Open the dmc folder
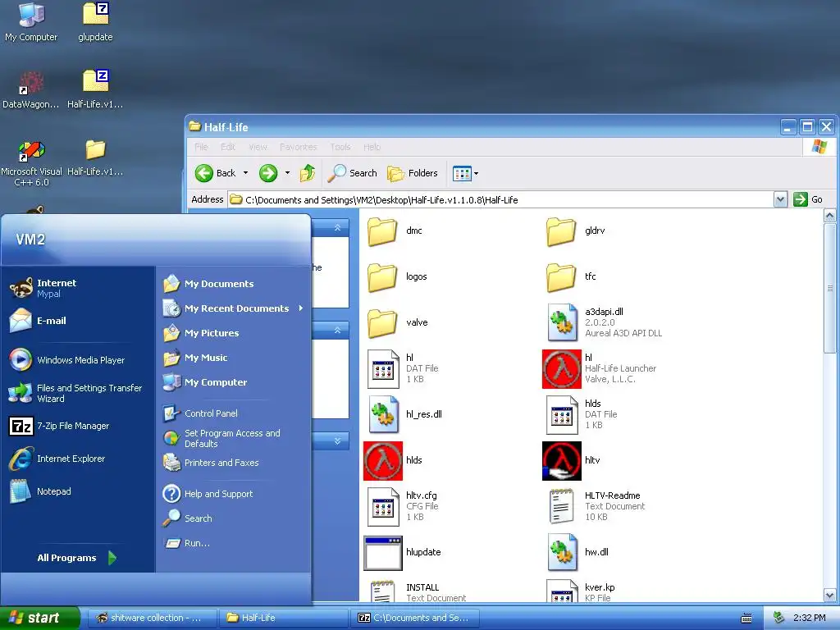The width and height of the screenshot is (840, 630). (382, 231)
